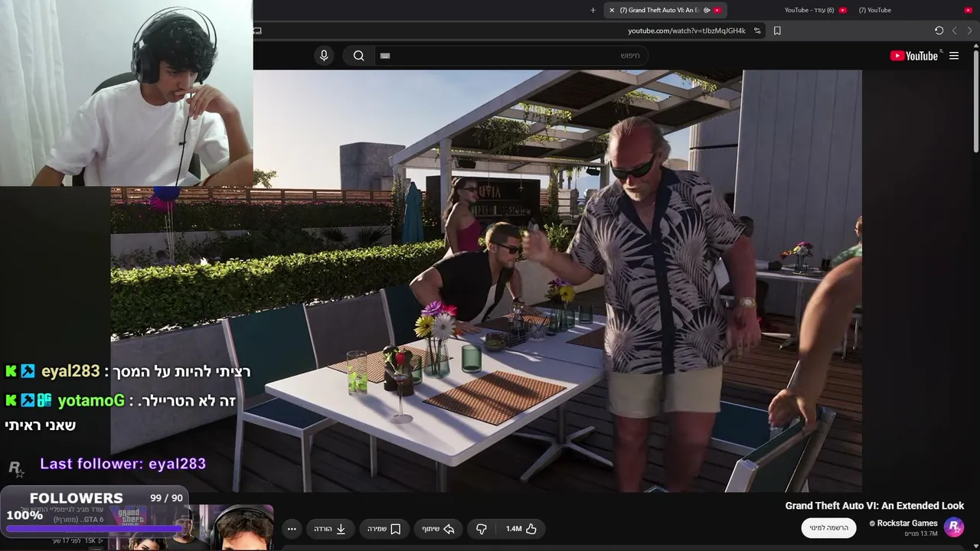The image size is (980, 551).
Task: Open site settings icon in address bar
Action: [757, 31]
